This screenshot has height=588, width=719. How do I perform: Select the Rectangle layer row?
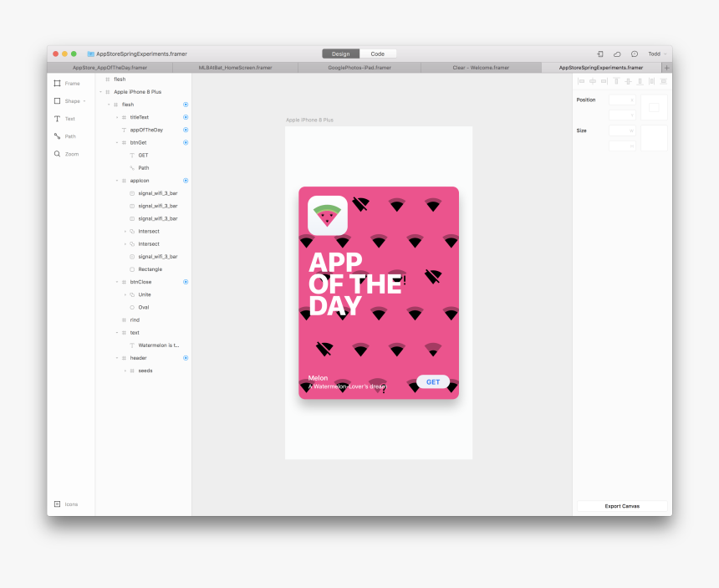pyautogui.click(x=144, y=269)
